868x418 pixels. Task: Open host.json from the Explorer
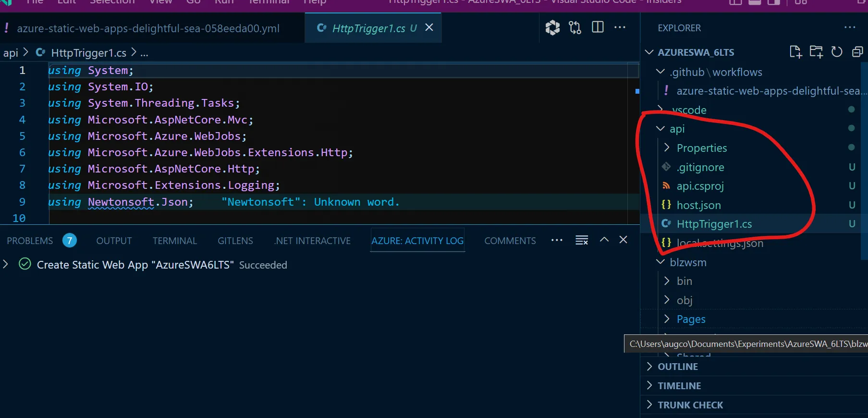point(698,205)
